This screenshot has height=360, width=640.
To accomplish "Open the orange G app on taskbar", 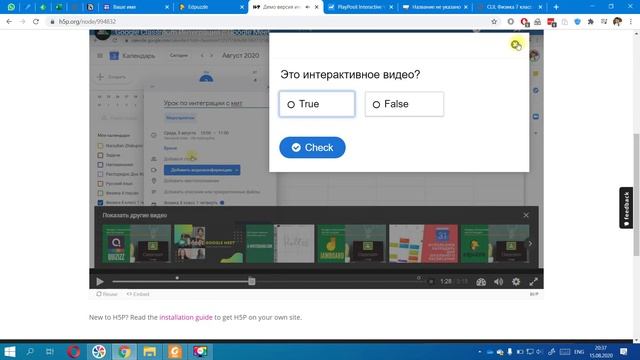I will point(175,351).
